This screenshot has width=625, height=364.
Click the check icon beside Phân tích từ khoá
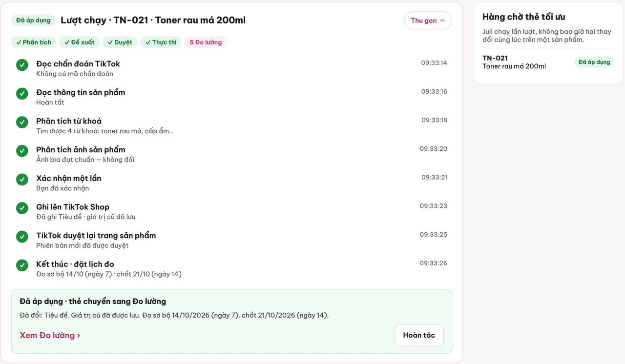click(22, 122)
